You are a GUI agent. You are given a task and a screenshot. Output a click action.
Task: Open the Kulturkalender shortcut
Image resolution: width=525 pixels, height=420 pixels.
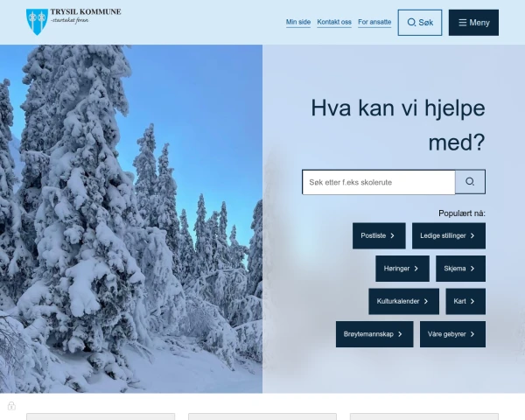403,301
